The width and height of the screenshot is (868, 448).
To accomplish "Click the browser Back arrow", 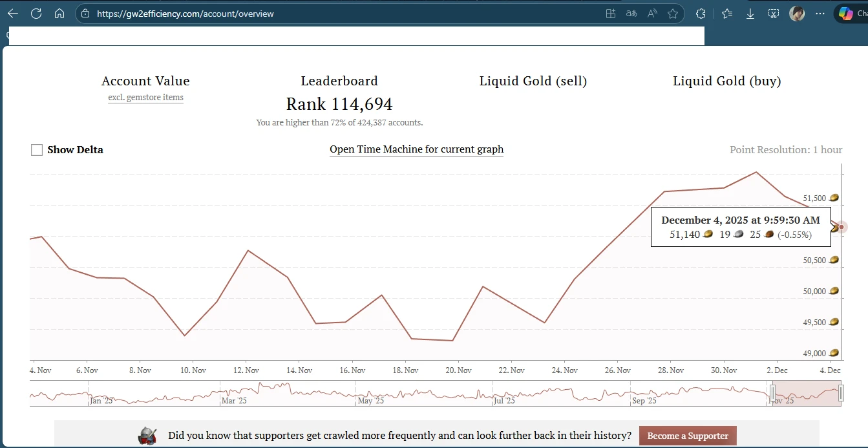I will coord(13,14).
